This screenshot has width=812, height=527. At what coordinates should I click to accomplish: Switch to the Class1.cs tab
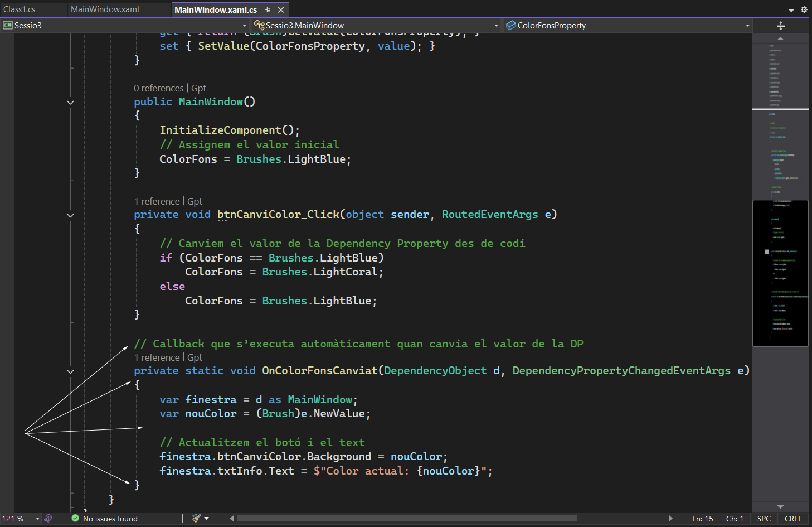pos(20,9)
